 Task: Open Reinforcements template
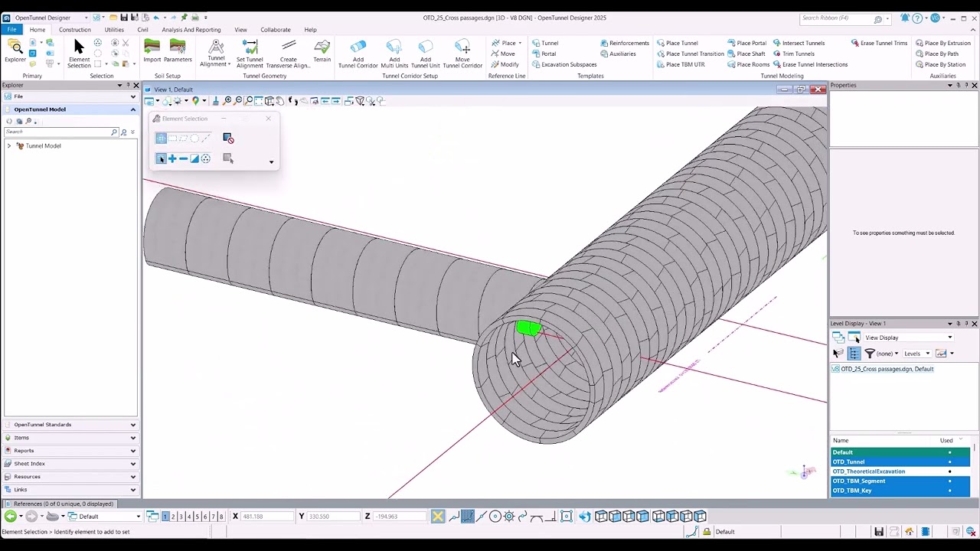tap(625, 43)
